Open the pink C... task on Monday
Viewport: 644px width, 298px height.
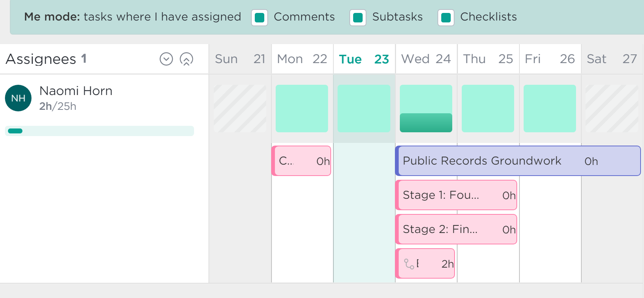(x=301, y=161)
